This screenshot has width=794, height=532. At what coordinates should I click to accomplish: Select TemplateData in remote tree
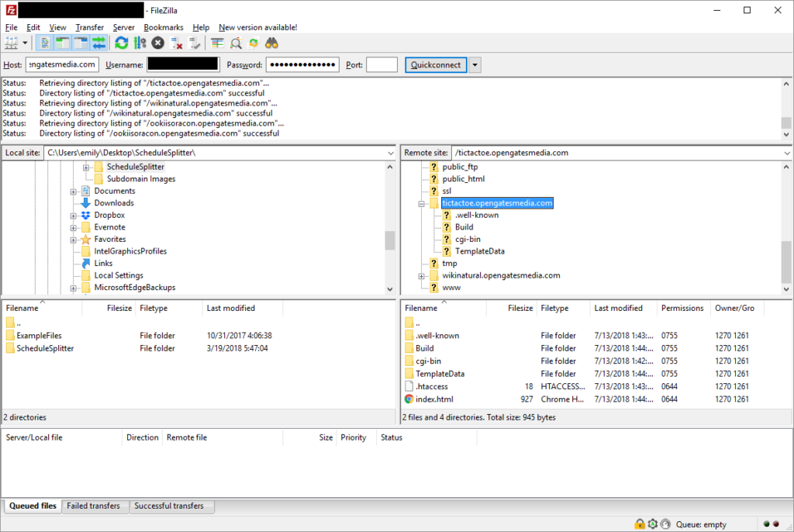[x=479, y=251]
